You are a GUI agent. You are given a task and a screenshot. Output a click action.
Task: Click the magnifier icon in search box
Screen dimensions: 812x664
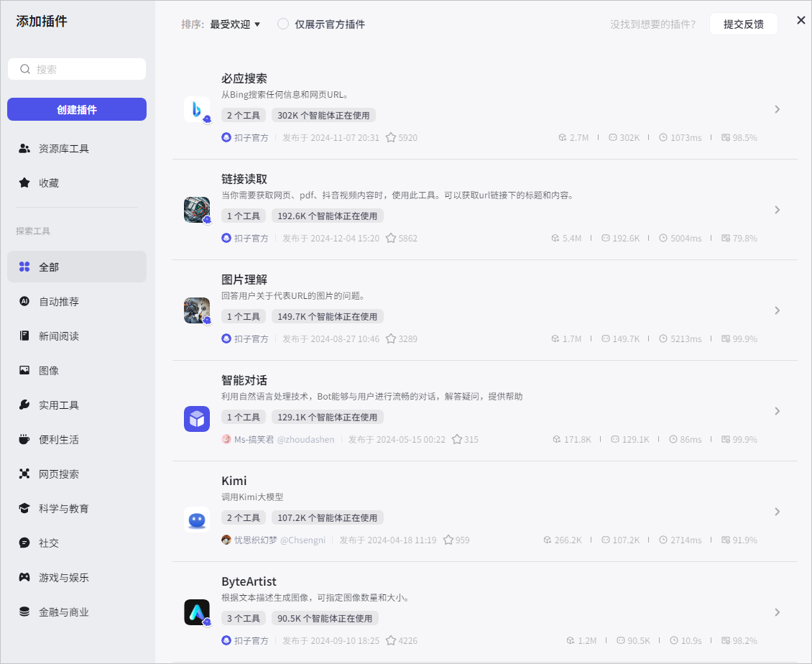[25, 69]
